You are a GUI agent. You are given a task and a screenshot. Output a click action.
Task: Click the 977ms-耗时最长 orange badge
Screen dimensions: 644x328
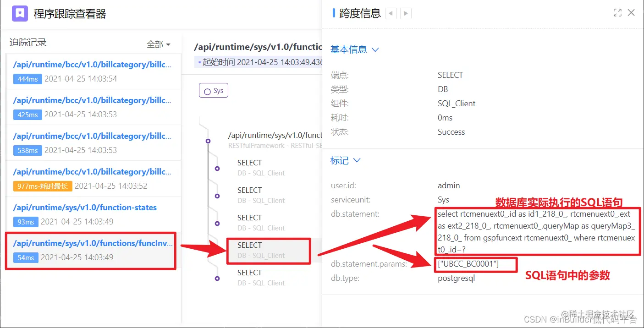[43, 186]
